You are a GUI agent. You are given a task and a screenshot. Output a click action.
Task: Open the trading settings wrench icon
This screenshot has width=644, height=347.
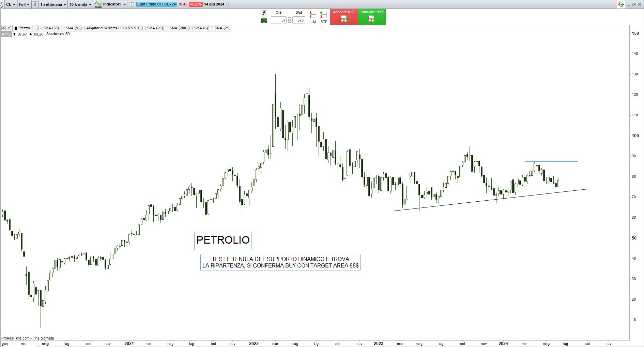pos(264,13)
